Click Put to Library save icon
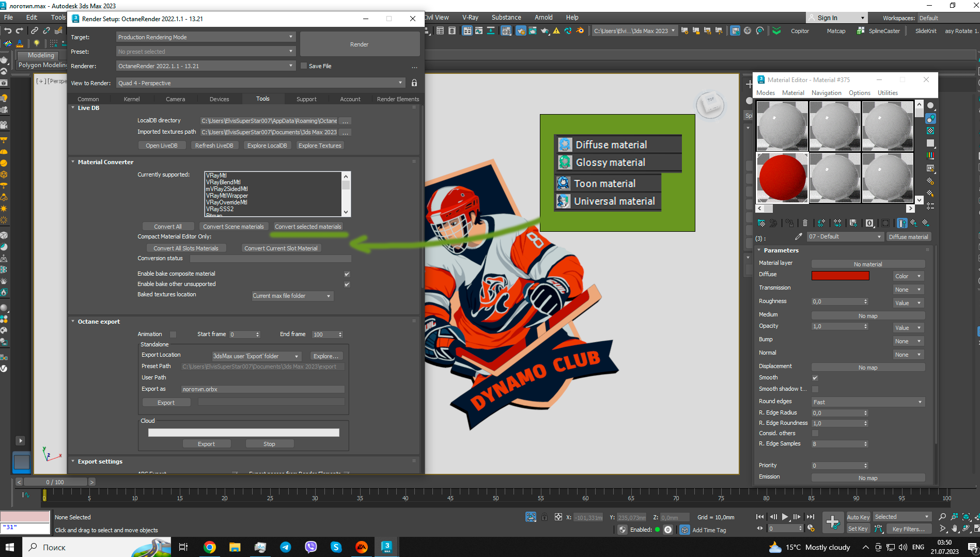 click(x=853, y=223)
